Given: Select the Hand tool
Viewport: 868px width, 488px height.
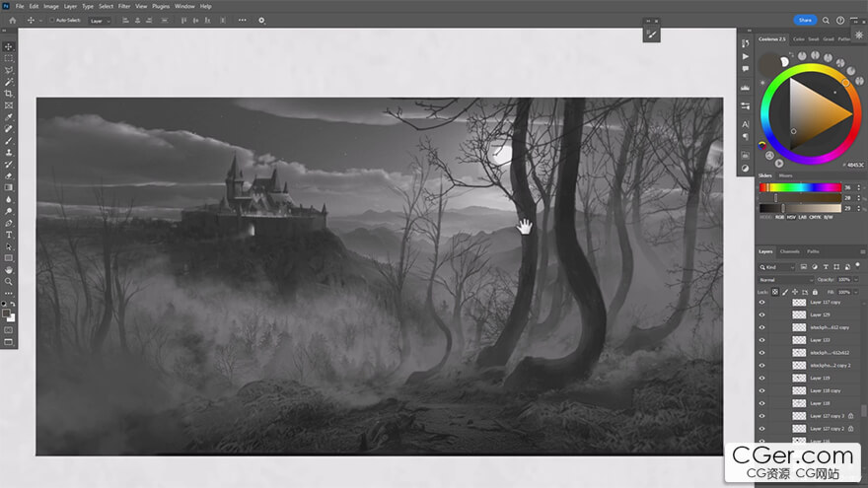Looking at the screenshot, I should (8, 270).
